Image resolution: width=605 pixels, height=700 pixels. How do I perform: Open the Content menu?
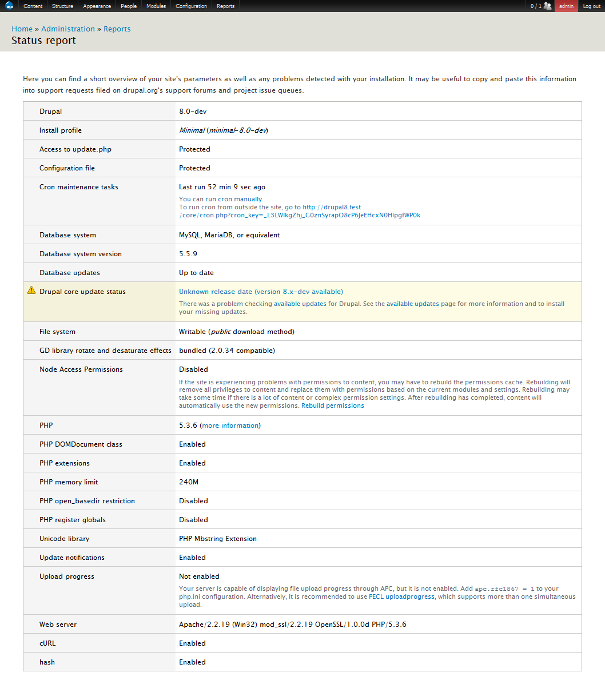(x=33, y=6)
